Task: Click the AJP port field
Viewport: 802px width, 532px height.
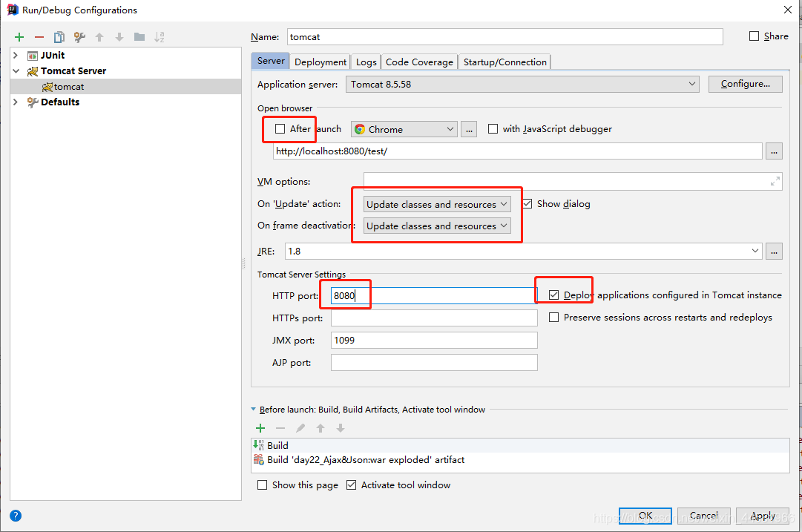Action: [x=434, y=362]
